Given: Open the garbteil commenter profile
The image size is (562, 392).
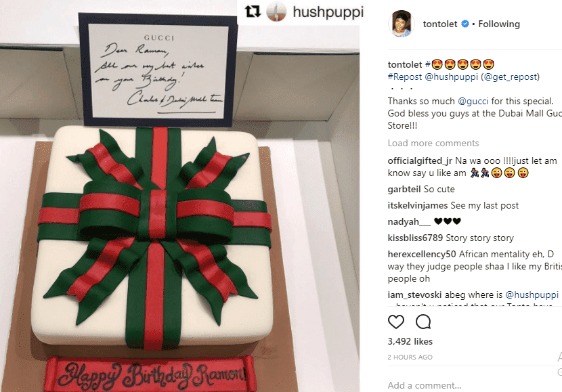Looking at the screenshot, I should 404,189.
